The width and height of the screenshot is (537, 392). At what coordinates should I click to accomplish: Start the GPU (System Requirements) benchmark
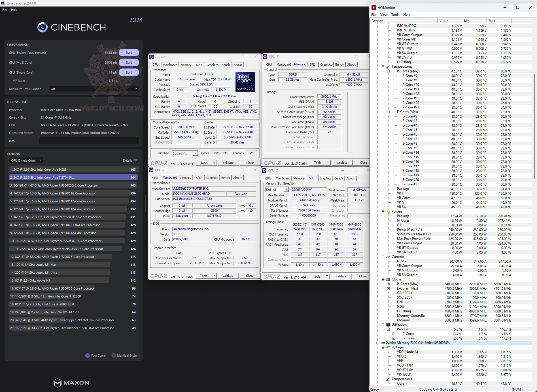(129, 53)
